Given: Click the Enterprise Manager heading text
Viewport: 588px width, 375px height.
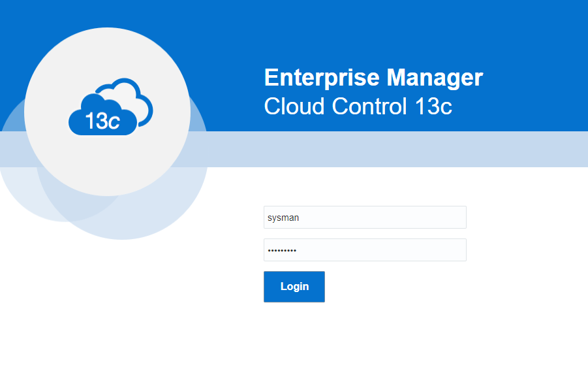Looking at the screenshot, I should point(373,78).
